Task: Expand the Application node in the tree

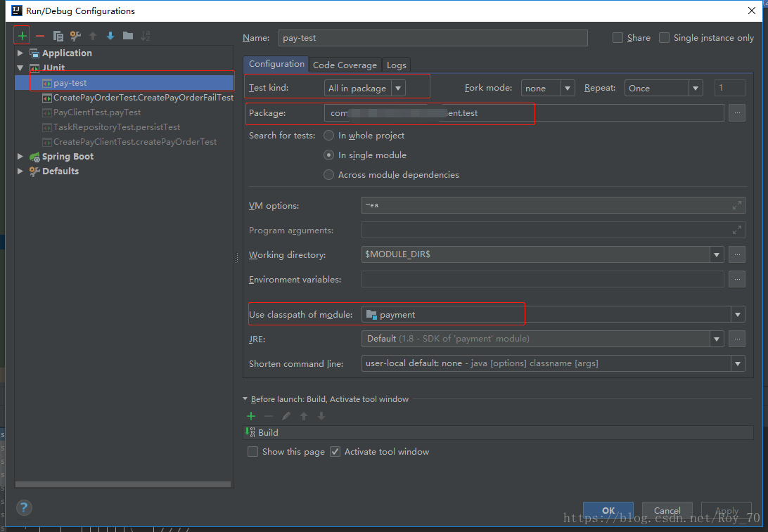Action: 20,53
